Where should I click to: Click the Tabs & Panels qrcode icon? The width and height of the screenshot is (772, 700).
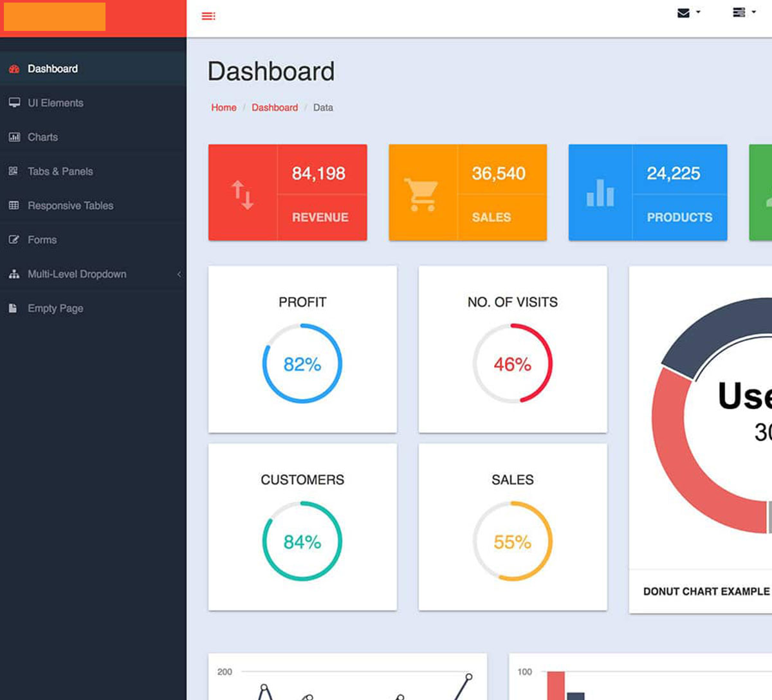tap(14, 171)
